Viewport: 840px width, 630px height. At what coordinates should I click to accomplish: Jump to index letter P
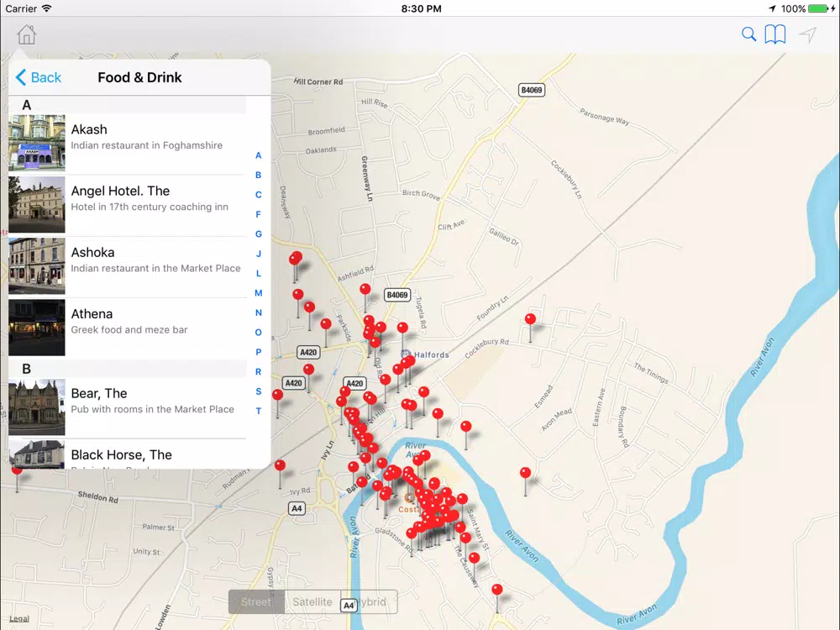click(x=258, y=352)
